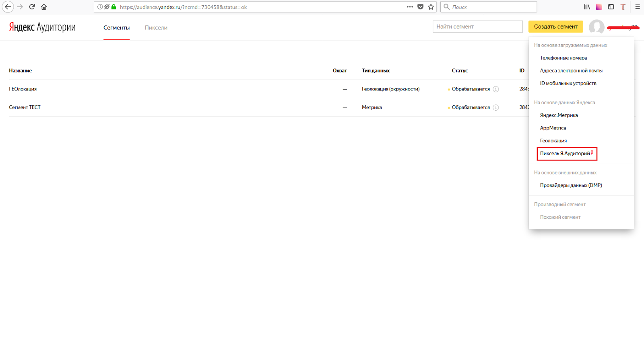Click the browser address bar URL

click(x=183, y=7)
